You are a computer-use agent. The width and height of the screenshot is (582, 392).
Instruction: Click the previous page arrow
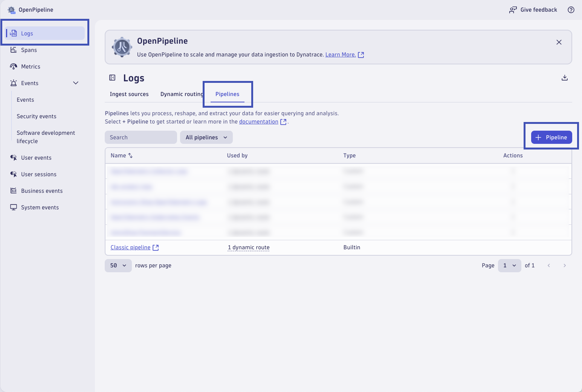click(549, 265)
